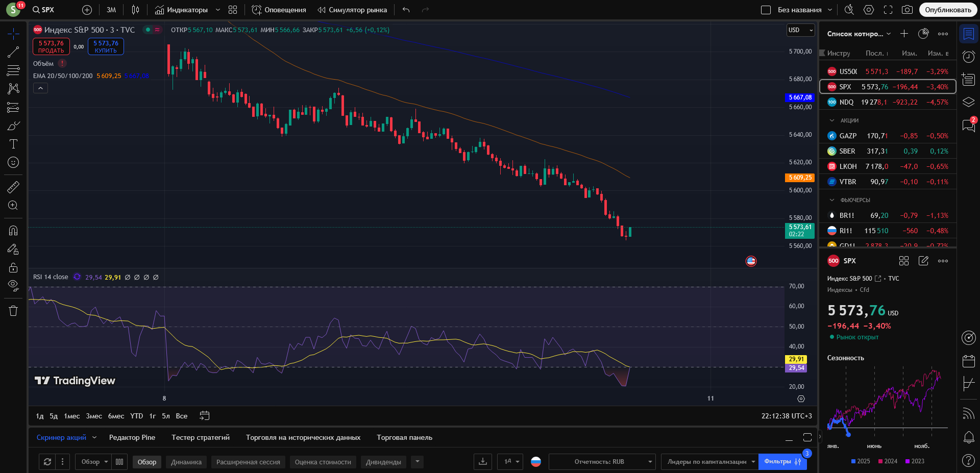Add a symbol to the watchlist
This screenshot has height=473, width=980.
pyautogui.click(x=904, y=34)
